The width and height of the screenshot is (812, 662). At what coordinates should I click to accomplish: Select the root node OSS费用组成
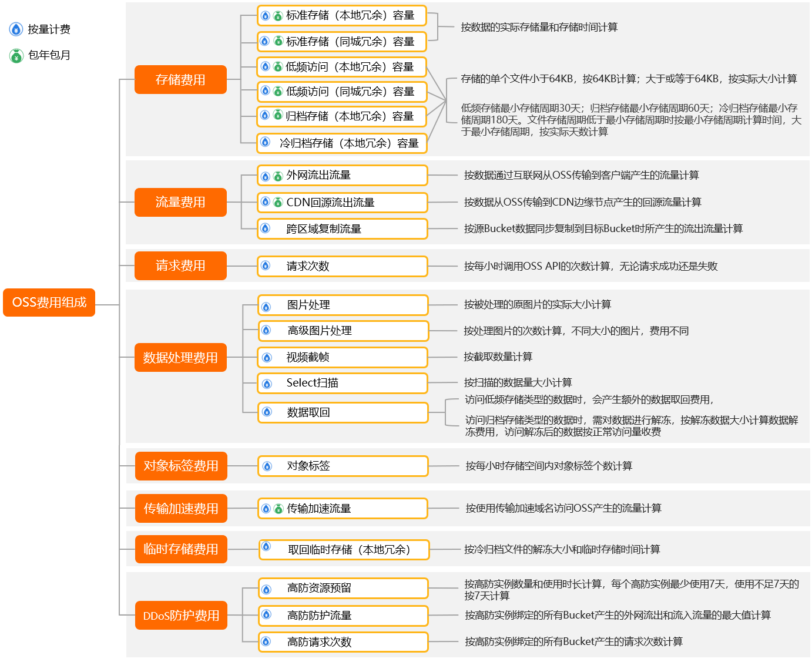tap(49, 303)
